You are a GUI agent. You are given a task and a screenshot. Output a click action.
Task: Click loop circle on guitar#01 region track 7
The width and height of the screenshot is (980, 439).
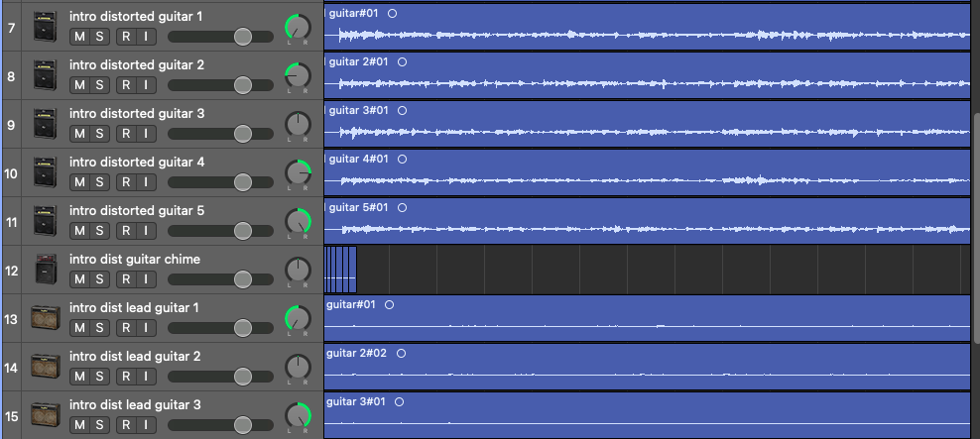392,13
